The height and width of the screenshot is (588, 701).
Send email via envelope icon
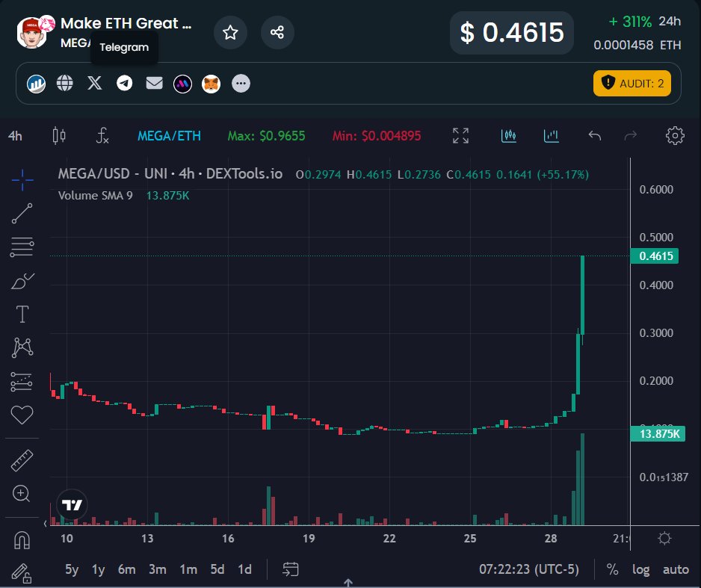[154, 83]
